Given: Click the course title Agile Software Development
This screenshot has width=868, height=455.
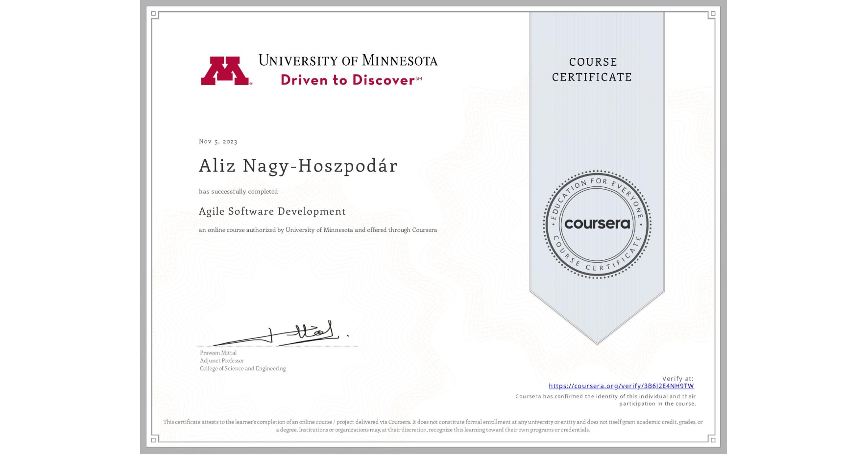Looking at the screenshot, I should pyautogui.click(x=272, y=211).
